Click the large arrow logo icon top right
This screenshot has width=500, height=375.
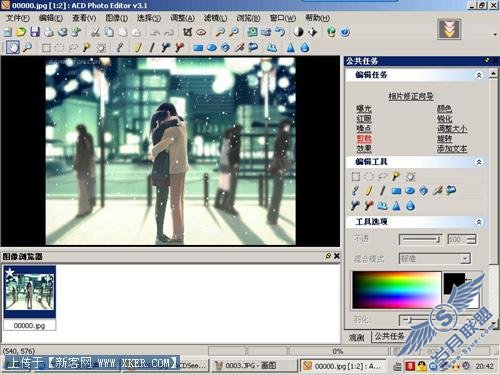(449, 29)
